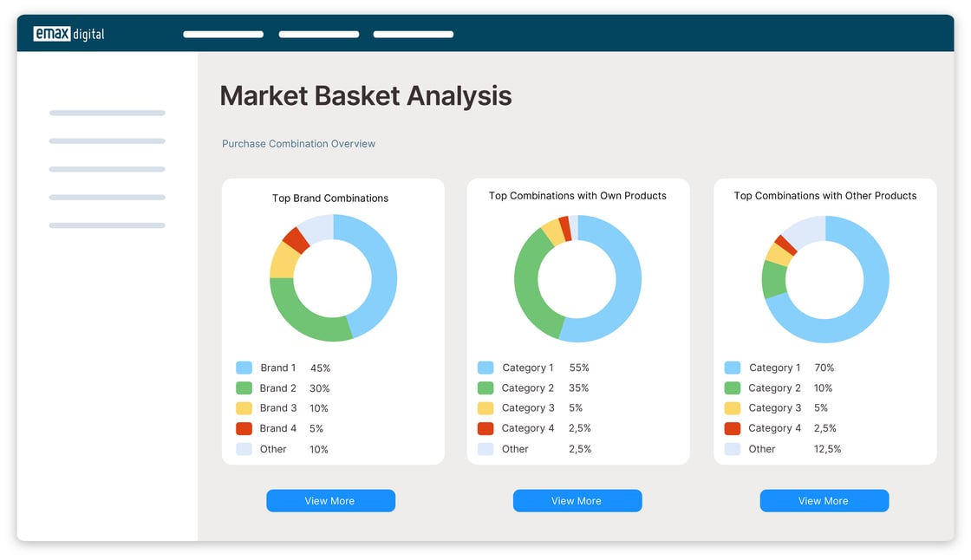The width and height of the screenshot is (971, 560).
Task: Select the Top Combinations with Other Products title
Action: (825, 196)
